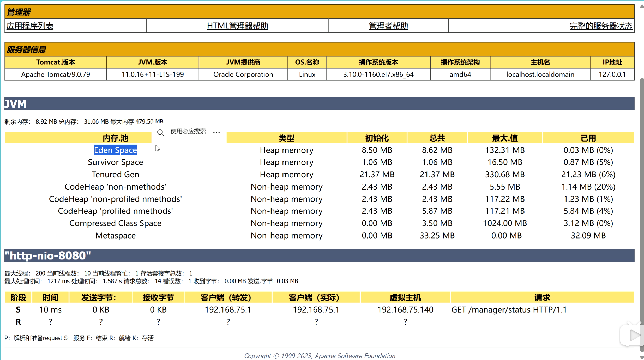Click the GET /manager/status HTTP/1.1 request

point(509,309)
